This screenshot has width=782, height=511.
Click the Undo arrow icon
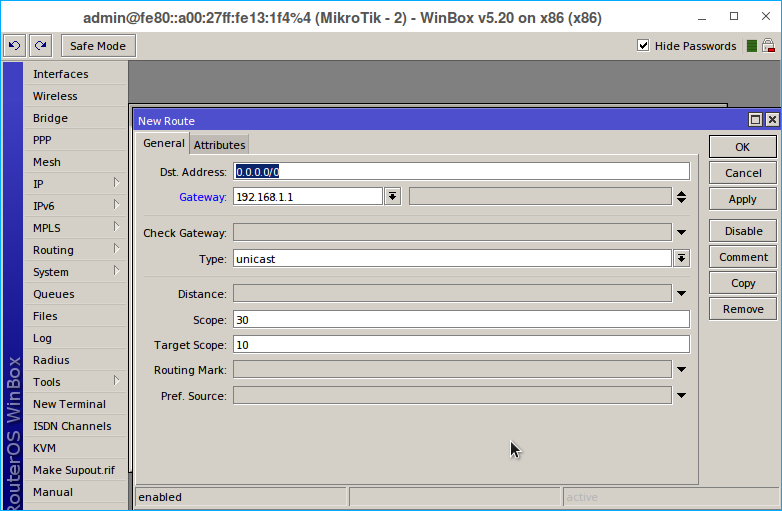(14, 46)
